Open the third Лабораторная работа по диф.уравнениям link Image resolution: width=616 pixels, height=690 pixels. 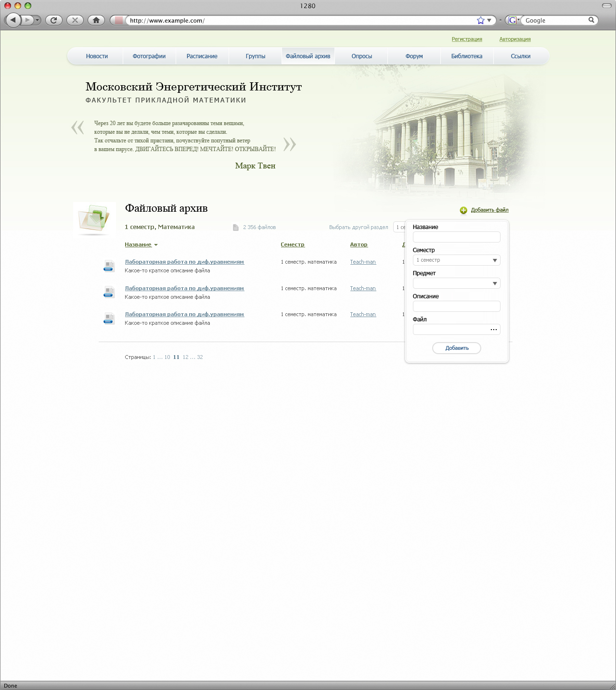point(184,314)
